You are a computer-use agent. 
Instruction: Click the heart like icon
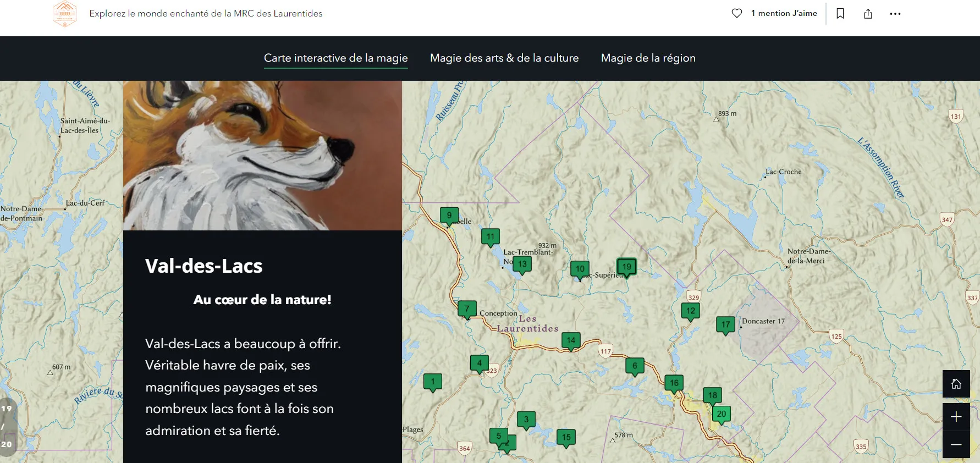(737, 13)
